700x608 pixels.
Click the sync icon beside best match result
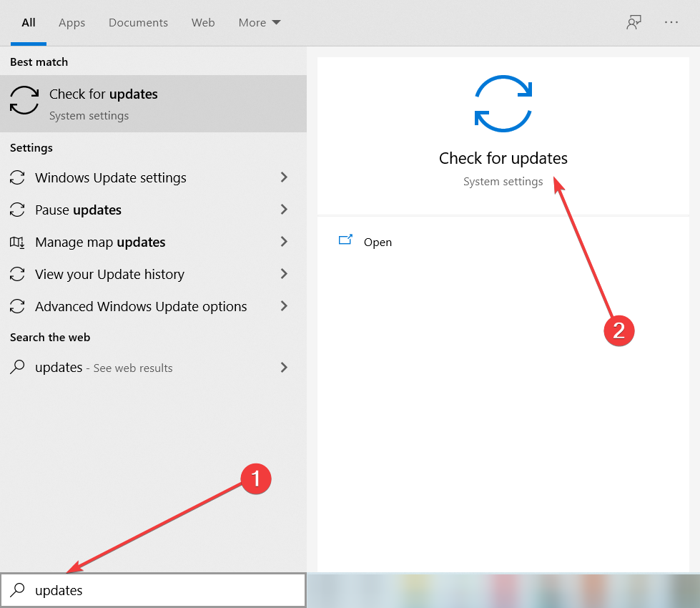click(24, 100)
